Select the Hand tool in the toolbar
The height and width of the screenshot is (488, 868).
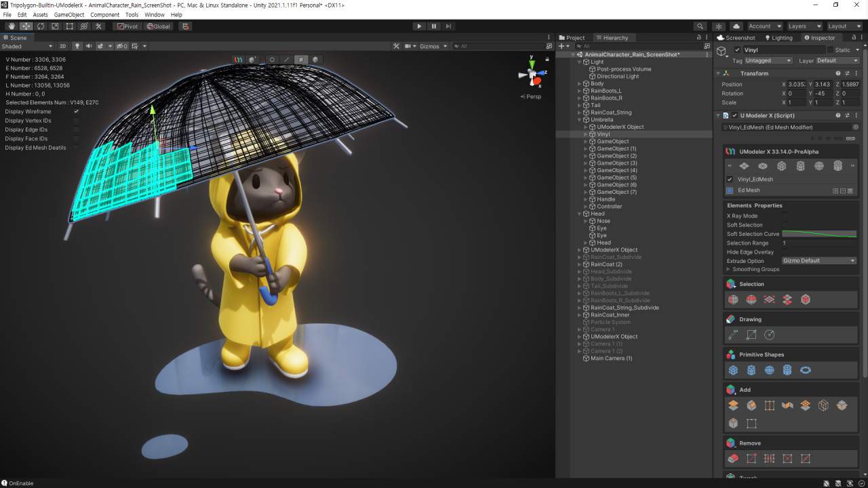point(11,26)
